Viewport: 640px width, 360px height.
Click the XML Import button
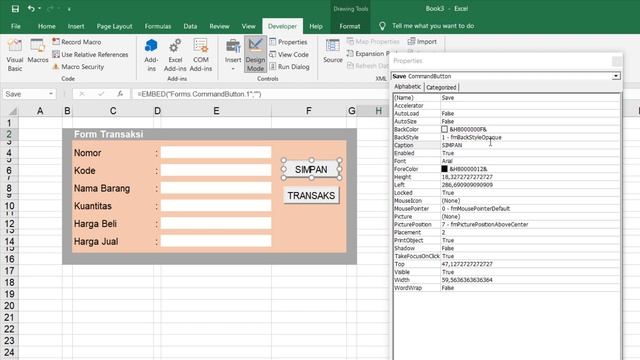[422, 42]
